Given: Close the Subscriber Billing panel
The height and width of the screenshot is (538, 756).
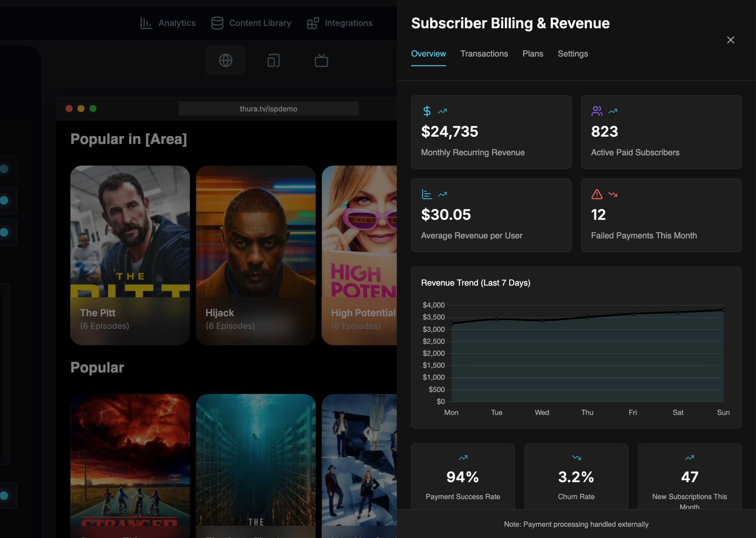Looking at the screenshot, I should tap(730, 40).
